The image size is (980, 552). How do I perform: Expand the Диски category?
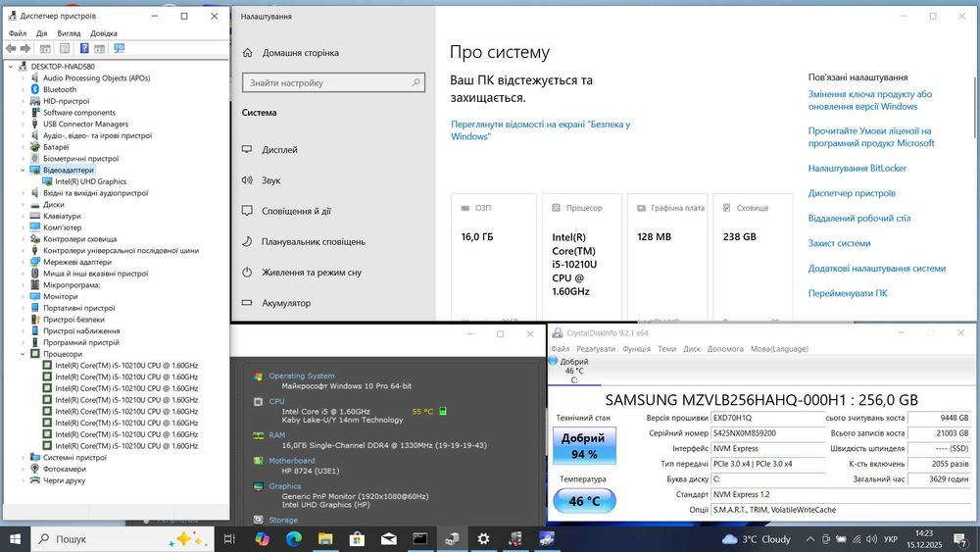click(x=24, y=204)
